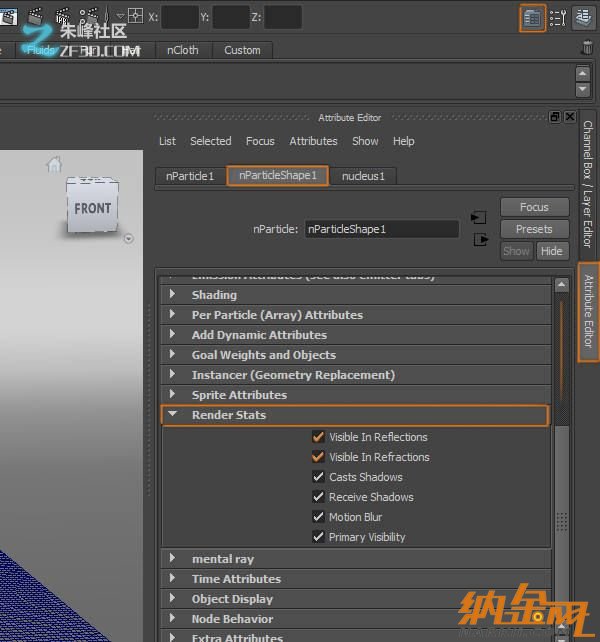Open the Focus menu
600x642 pixels.
[x=260, y=141]
